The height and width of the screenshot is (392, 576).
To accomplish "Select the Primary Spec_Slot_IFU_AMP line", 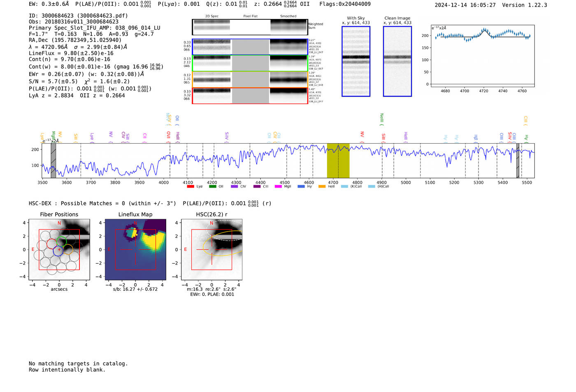I will pos(95,28).
